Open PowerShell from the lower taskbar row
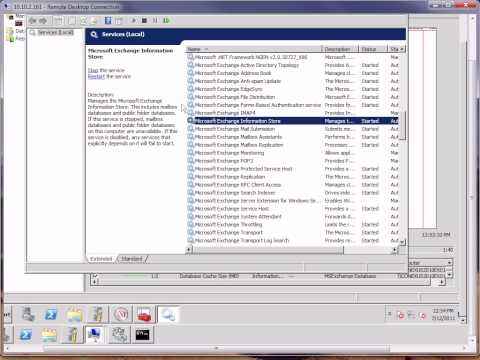Image resolution: width=480 pixels, height=360 pixels. click(26, 335)
